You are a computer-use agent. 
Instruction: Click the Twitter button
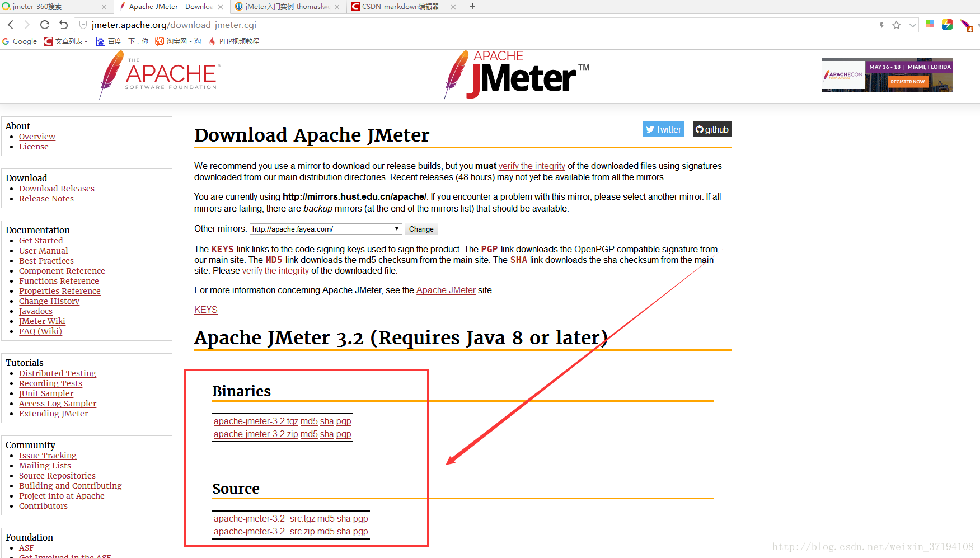tap(663, 129)
